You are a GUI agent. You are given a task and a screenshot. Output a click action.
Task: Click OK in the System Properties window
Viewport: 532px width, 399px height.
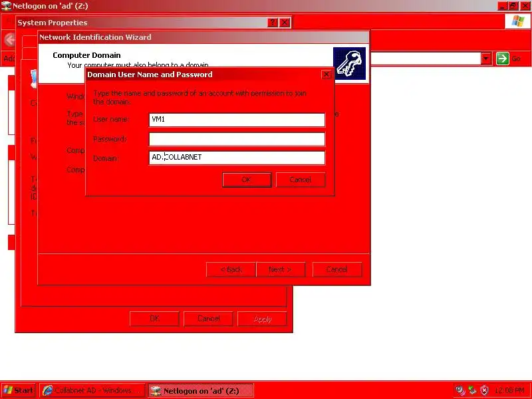[x=154, y=319]
